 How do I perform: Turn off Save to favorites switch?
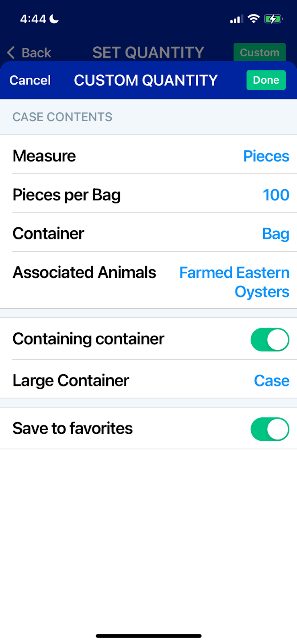270,429
